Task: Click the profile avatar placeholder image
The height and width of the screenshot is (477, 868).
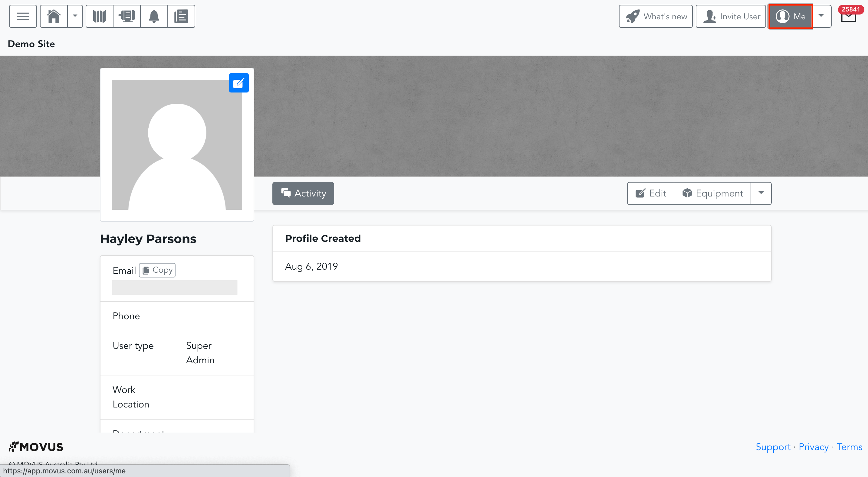Action: (x=177, y=145)
